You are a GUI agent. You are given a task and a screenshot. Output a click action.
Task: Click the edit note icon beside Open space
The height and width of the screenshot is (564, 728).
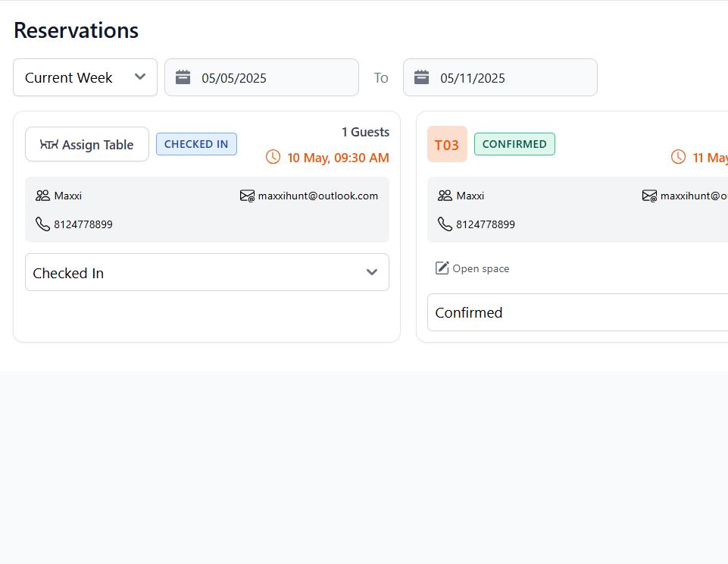[442, 268]
